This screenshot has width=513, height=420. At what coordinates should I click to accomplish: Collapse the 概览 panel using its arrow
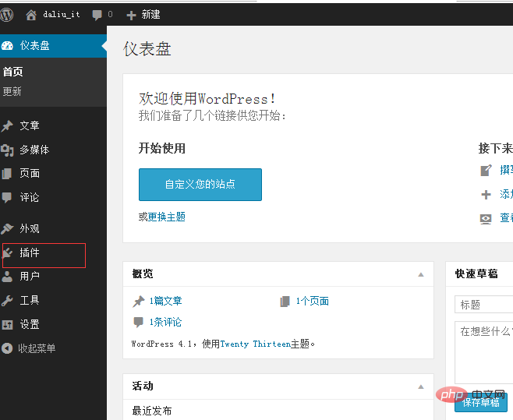421,274
